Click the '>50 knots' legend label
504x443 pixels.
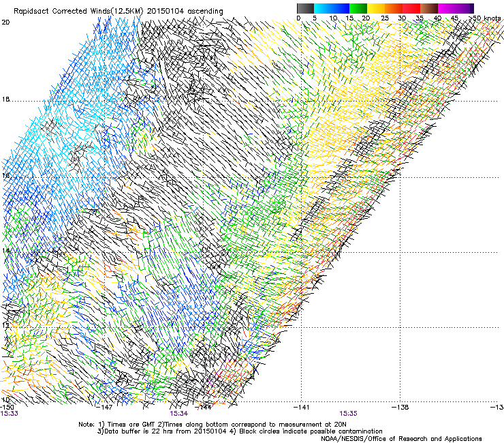(x=484, y=18)
